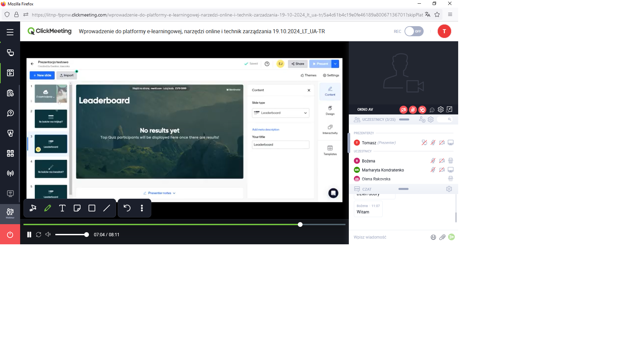The image size is (644, 349).
Task: Open the ClickMeeting hamburger menu
Action: click(10, 32)
